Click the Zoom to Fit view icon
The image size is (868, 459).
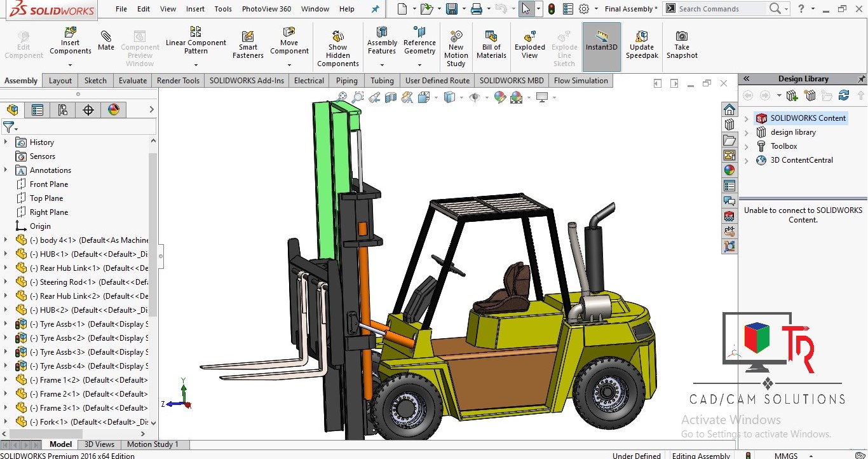click(342, 97)
